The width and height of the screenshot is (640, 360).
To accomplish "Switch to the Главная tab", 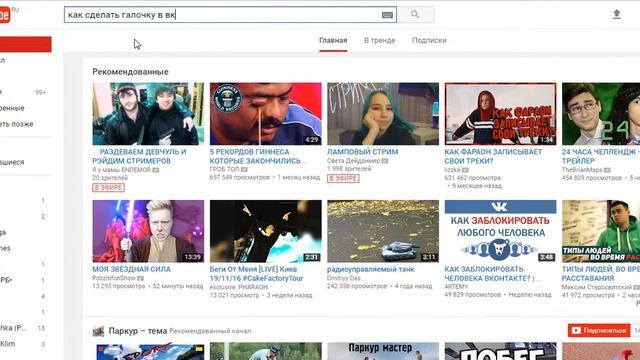I will click(333, 40).
